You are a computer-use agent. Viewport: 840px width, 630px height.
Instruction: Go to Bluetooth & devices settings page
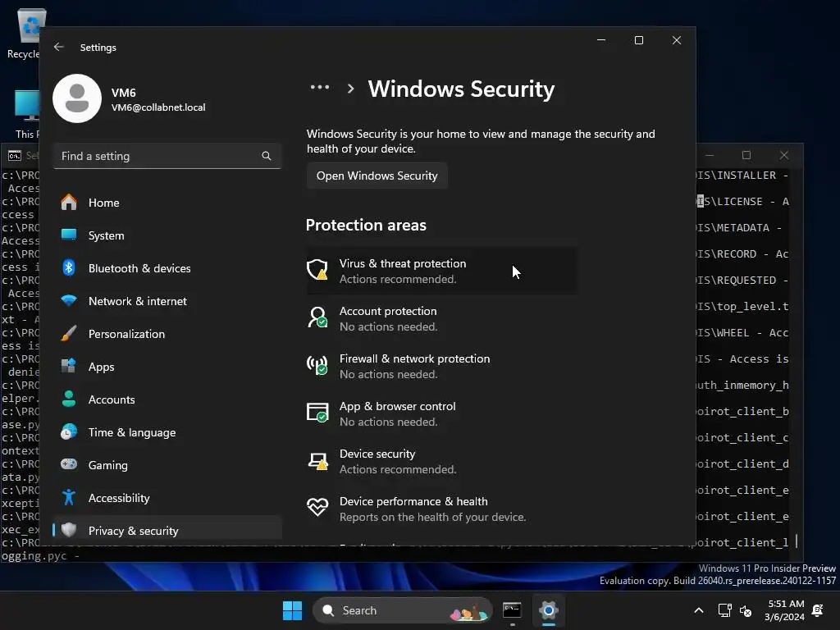[x=167, y=268]
